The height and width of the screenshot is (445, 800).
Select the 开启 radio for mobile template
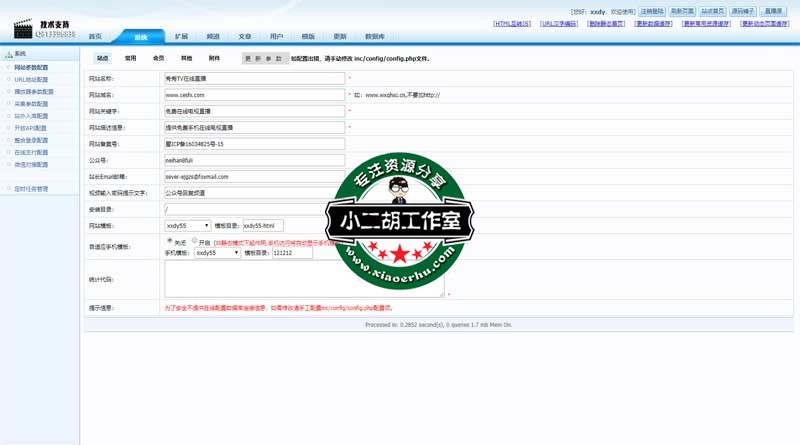[194, 241]
